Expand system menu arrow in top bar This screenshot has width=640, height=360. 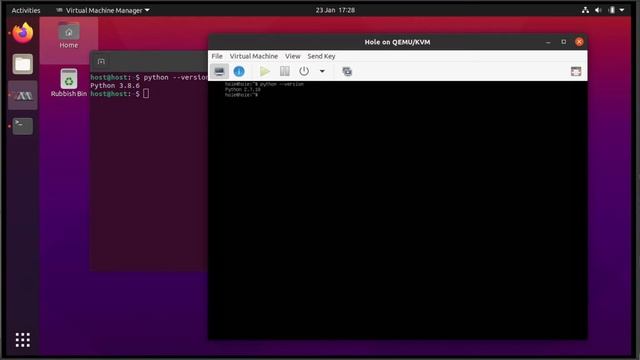(622, 10)
